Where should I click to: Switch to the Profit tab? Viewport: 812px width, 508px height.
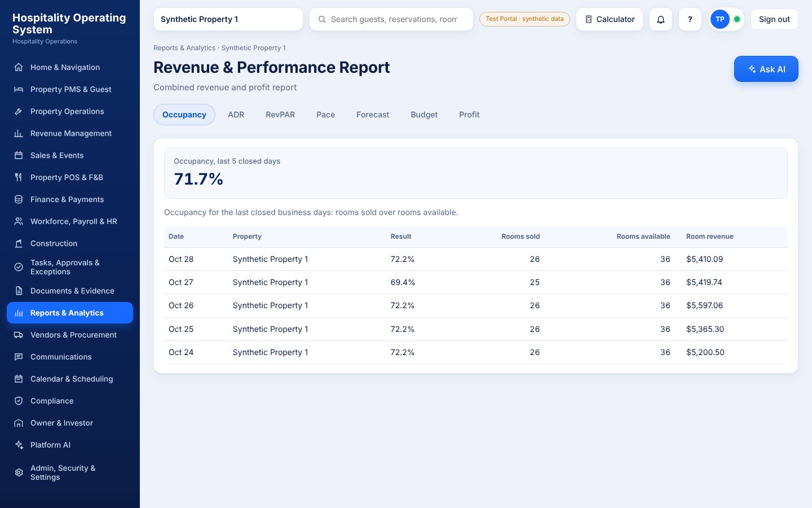point(469,115)
